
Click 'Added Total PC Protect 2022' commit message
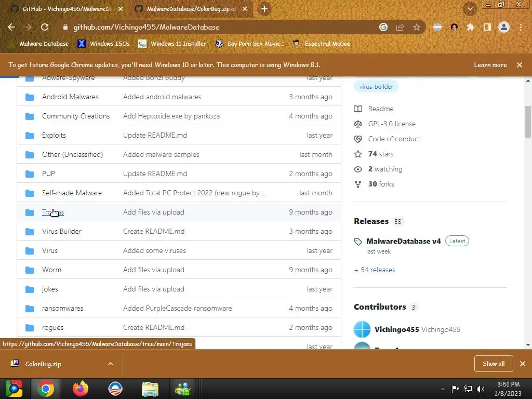[195, 193]
